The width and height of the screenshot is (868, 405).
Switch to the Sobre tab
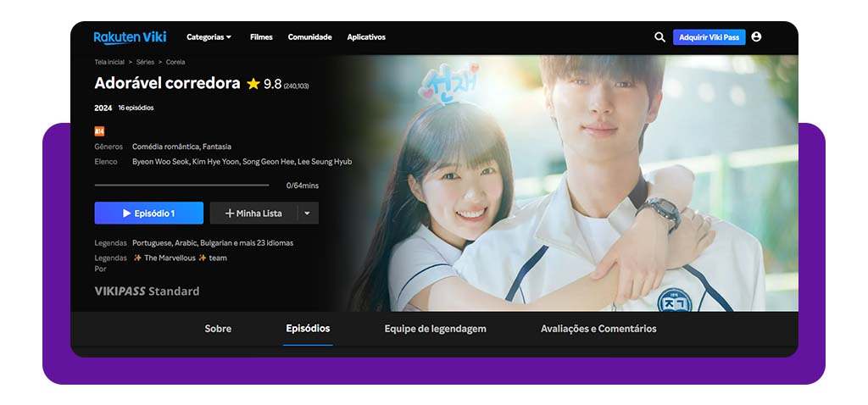(x=218, y=329)
